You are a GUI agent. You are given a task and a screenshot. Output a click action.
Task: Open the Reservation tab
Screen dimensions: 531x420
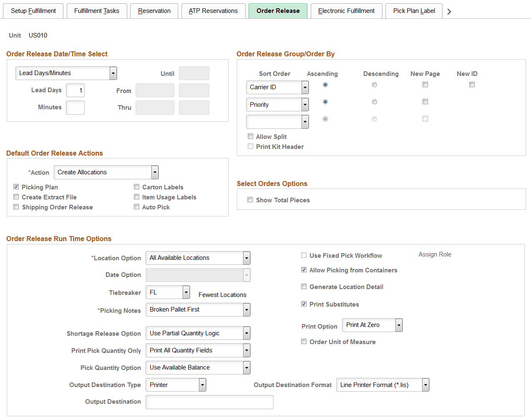[x=154, y=11]
